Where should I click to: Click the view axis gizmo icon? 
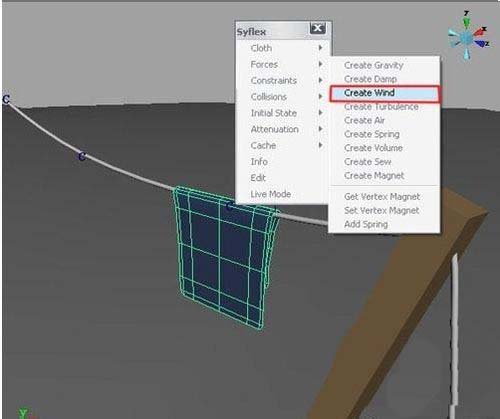[x=467, y=36]
